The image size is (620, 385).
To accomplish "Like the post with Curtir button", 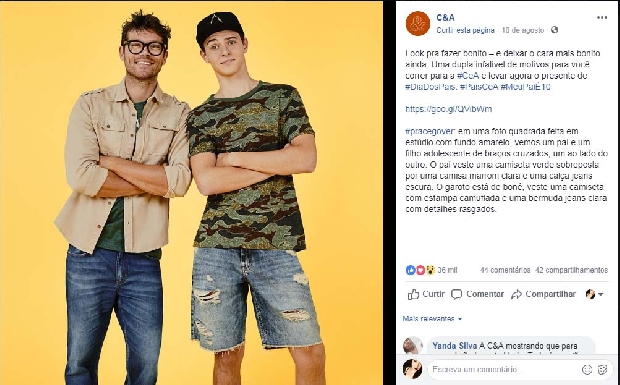I will (426, 294).
